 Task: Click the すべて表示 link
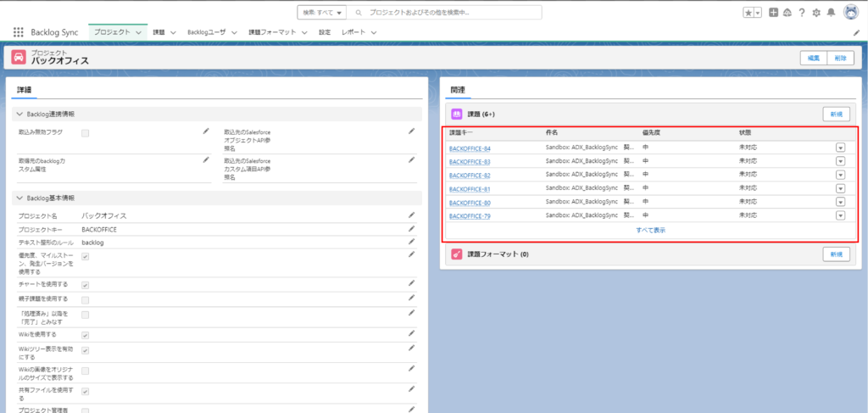[650, 230]
